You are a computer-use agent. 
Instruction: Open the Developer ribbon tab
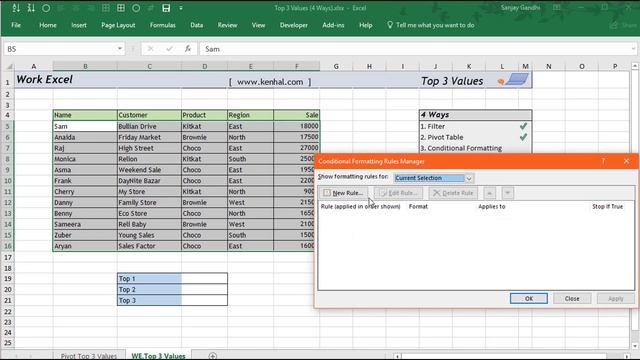click(x=293, y=25)
